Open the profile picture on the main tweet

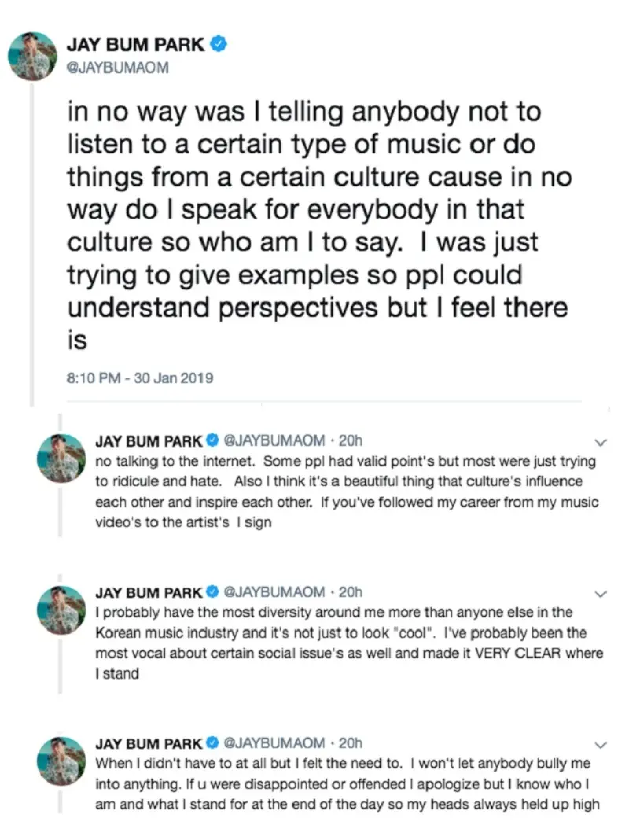click(x=31, y=57)
